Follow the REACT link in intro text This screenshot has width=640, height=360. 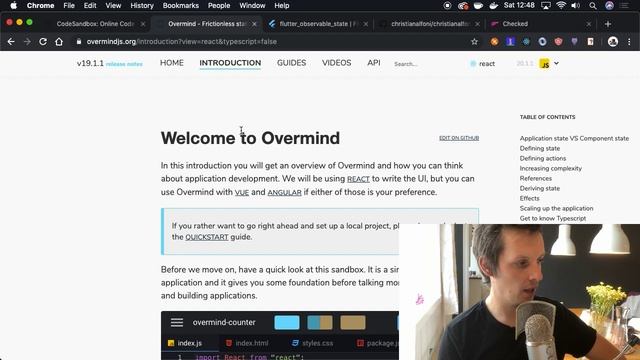(x=358, y=179)
